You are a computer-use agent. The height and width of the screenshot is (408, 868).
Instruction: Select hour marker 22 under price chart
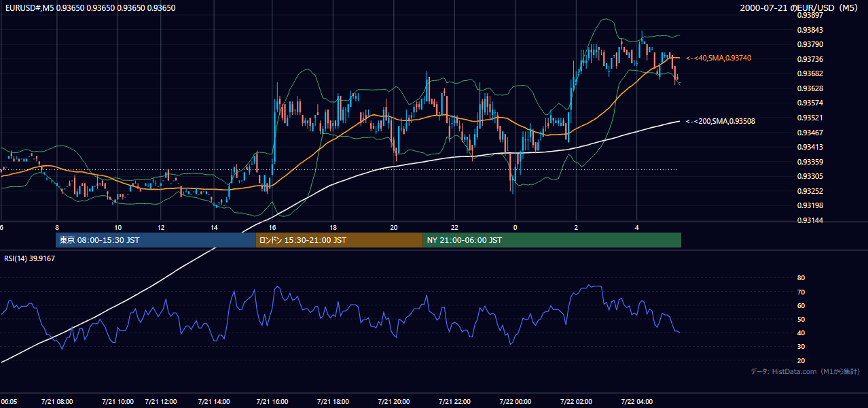(455, 227)
